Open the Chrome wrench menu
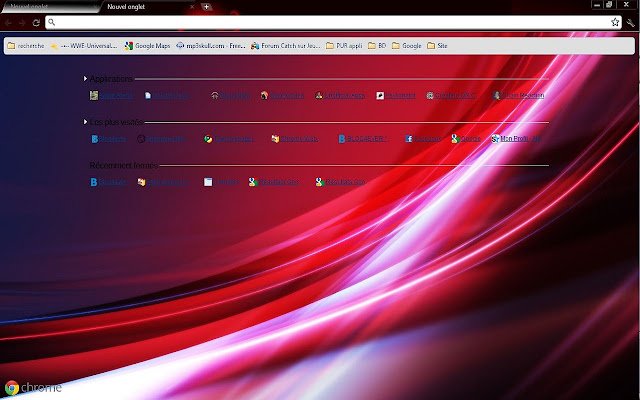640x400 pixels. (x=631, y=23)
